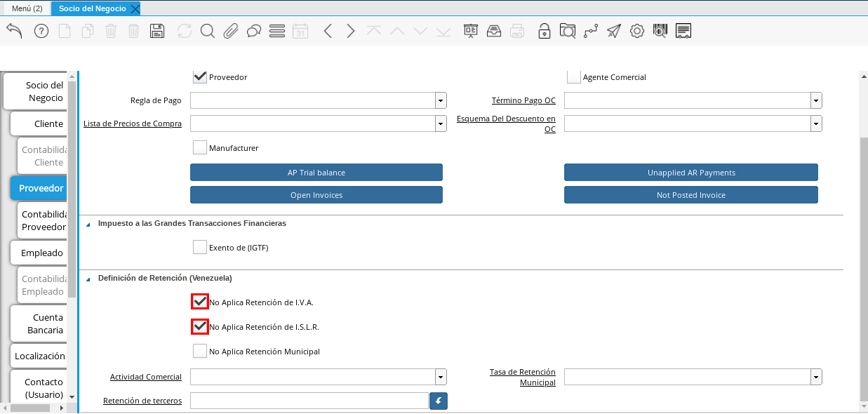Click the padlock private access icon
The image size is (868, 414).
click(x=544, y=31)
